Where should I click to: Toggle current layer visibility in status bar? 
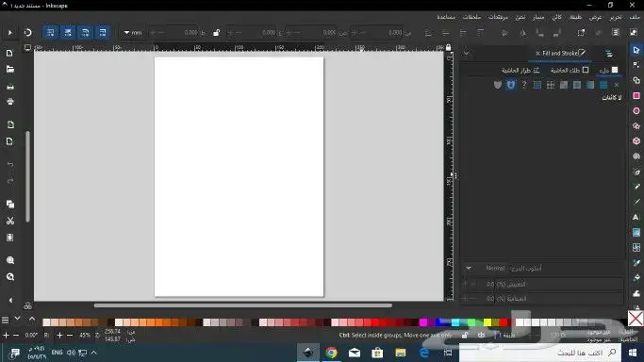click(481, 336)
